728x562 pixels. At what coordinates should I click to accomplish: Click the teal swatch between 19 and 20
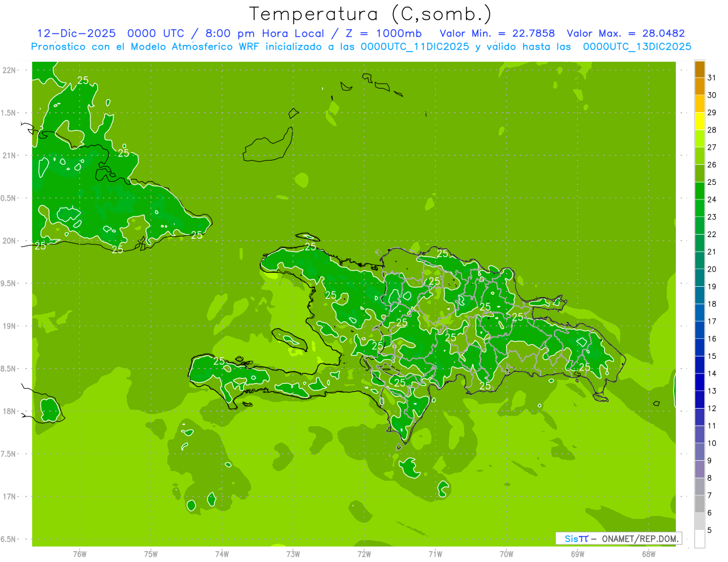click(699, 278)
